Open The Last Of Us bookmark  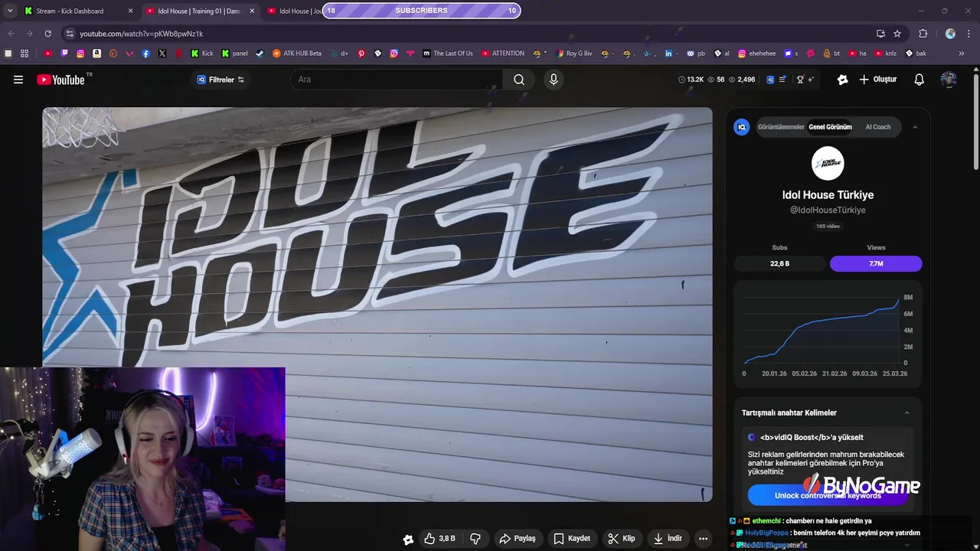click(448, 54)
